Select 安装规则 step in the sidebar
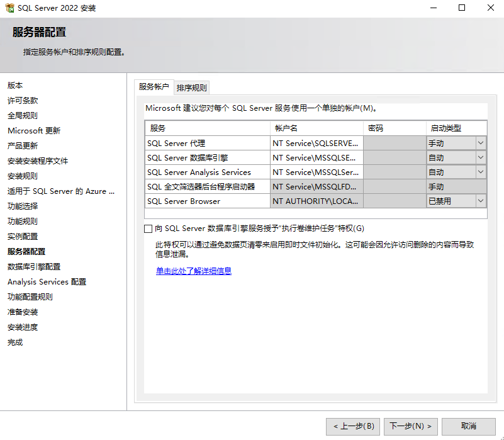Viewport: 504px width, 440px height. click(23, 176)
